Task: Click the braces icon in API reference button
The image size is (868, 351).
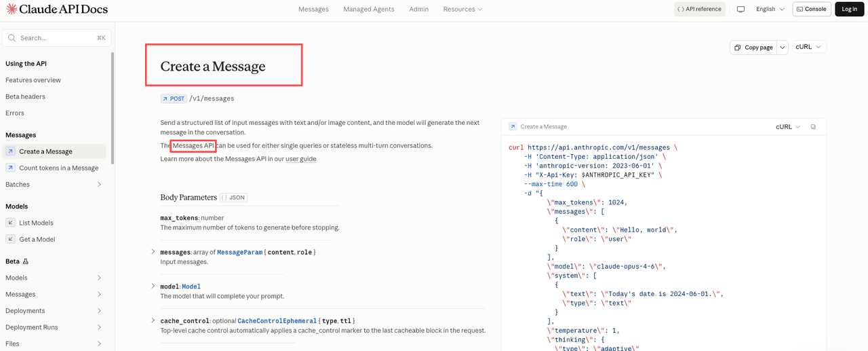Action: (681, 10)
